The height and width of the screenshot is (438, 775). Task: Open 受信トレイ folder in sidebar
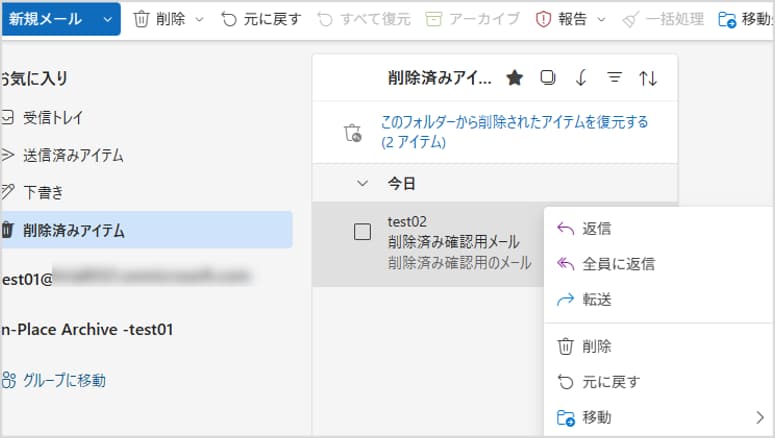pos(53,117)
